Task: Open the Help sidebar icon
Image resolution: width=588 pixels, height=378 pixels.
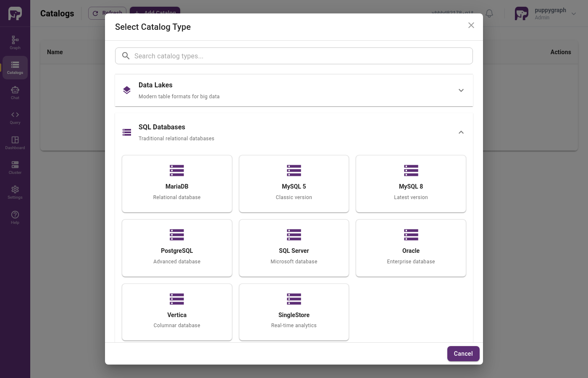Action: pyautogui.click(x=15, y=218)
